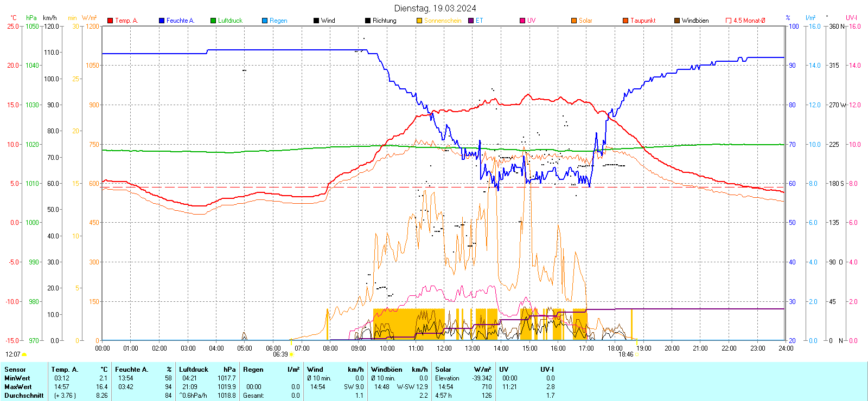Click the yellow Sonnenschein legend square
The height and width of the screenshot is (401, 868).
[x=419, y=21]
